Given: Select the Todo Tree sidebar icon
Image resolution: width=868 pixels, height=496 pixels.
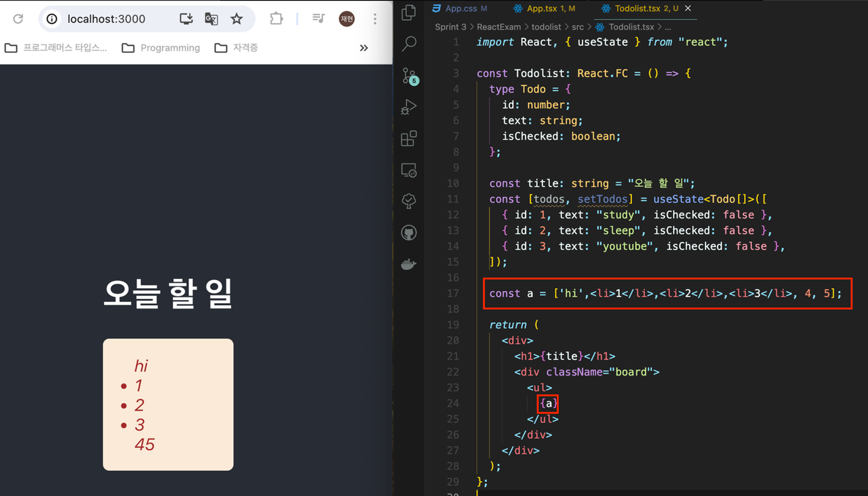Looking at the screenshot, I should click(x=408, y=201).
